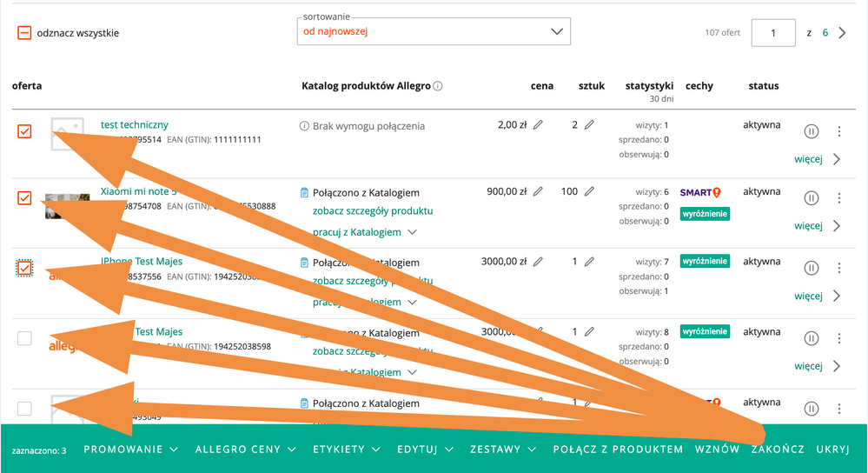Click 'wyróżnienie' badge on offer with 7 visits

tap(705, 262)
